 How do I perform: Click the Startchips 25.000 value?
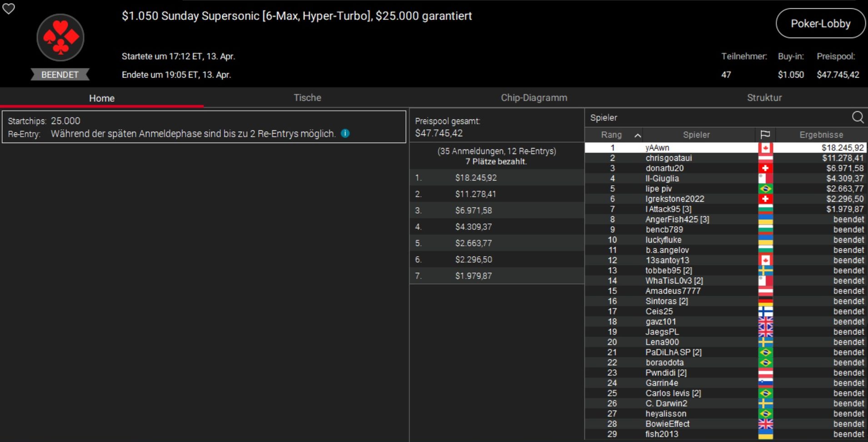click(65, 121)
